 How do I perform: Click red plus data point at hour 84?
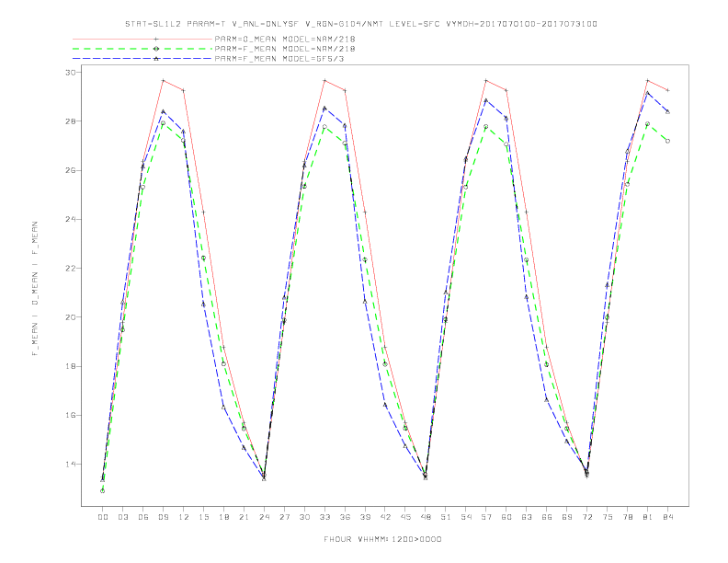pyautogui.click(x=667, y=90)
